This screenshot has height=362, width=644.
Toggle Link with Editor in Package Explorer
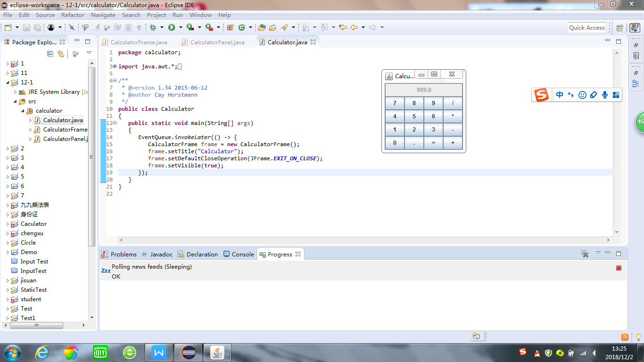pyautogui.click(x=61, y=54)
